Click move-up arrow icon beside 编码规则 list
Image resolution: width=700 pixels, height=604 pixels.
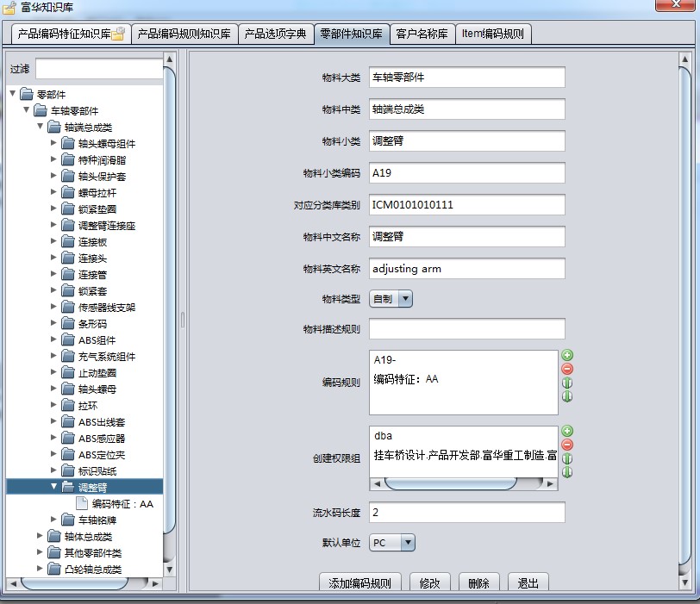(567, 383)
